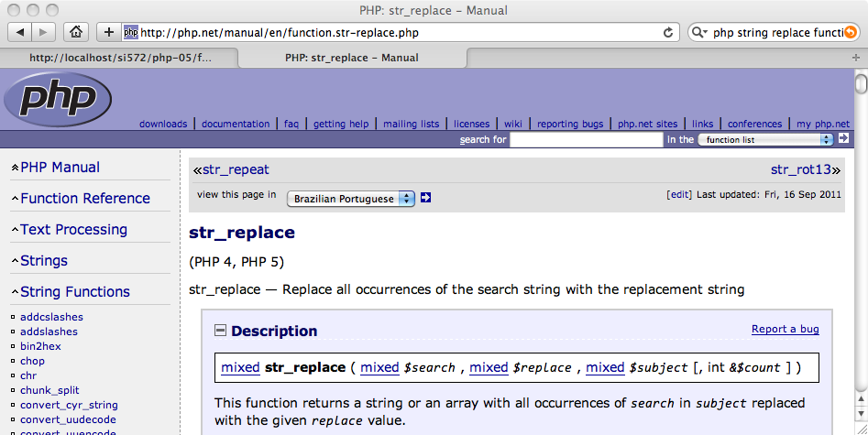Open the function list search dropdown

(765, 139)
